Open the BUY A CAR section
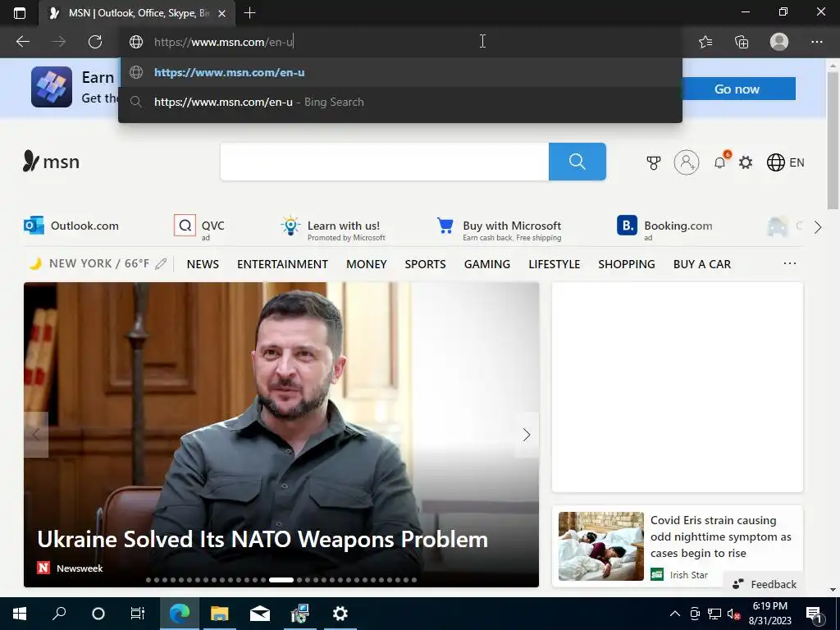This screenshot has width=840, height=630. pos(702,264)
